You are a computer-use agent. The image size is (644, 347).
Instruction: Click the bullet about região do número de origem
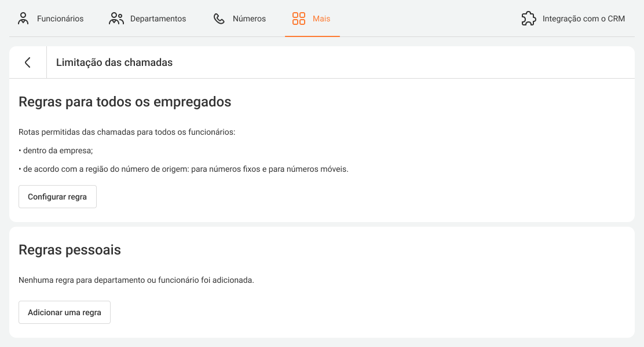click(184, 169)
